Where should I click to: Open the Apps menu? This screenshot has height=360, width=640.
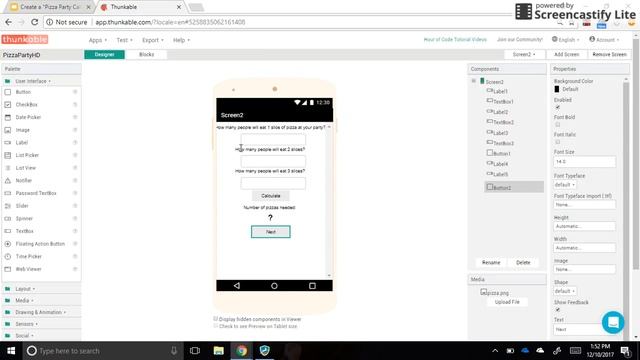pyautogui.click(x=98, y=40)
